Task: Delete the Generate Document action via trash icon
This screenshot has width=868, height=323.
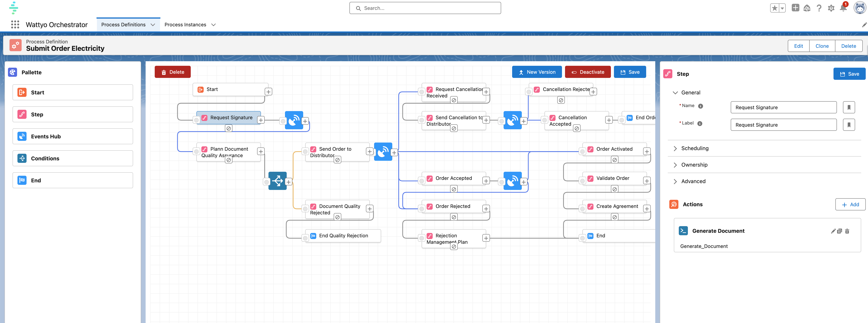Action: 847,231
